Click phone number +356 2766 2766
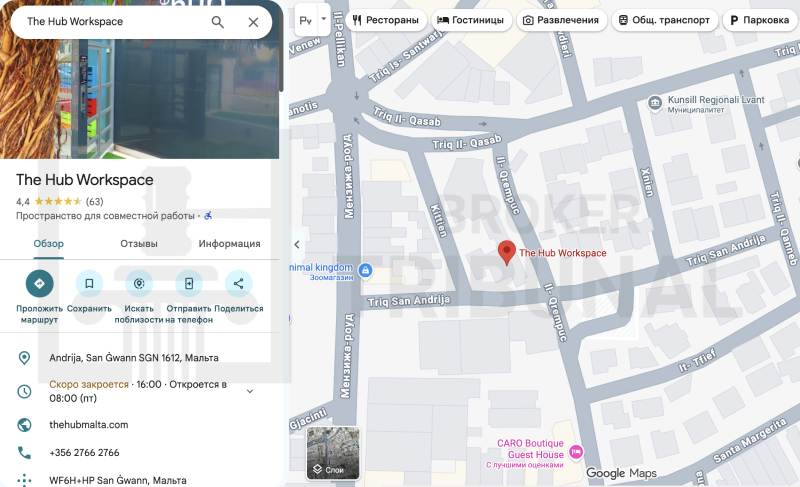This screenshot has height=487, width=800. pyautogui.click(x=84, y=452)
